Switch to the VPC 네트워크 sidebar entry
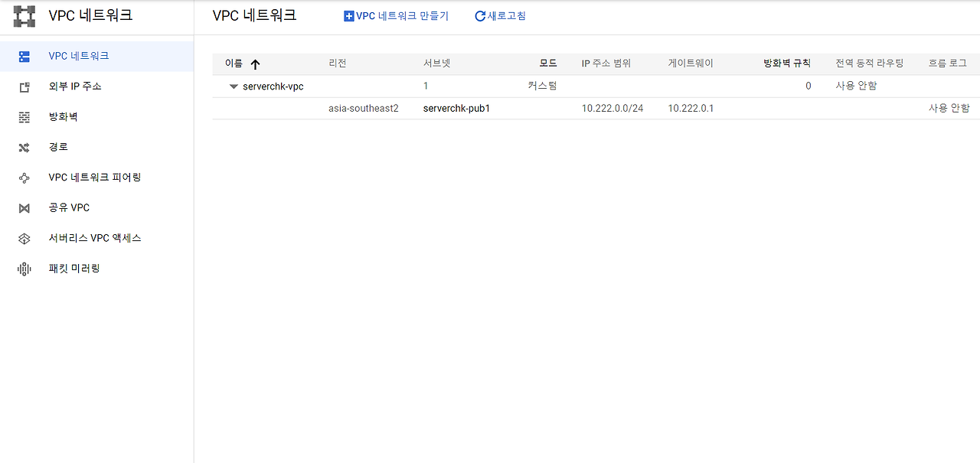Screen dimensions: 980x463 click(77, 55)
